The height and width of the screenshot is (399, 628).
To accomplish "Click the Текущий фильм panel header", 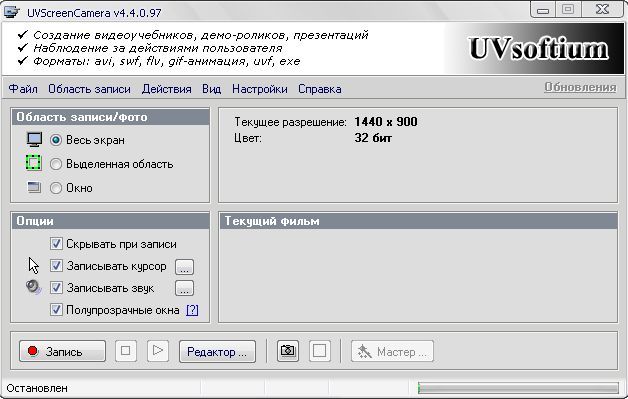I will coord(418,221).
